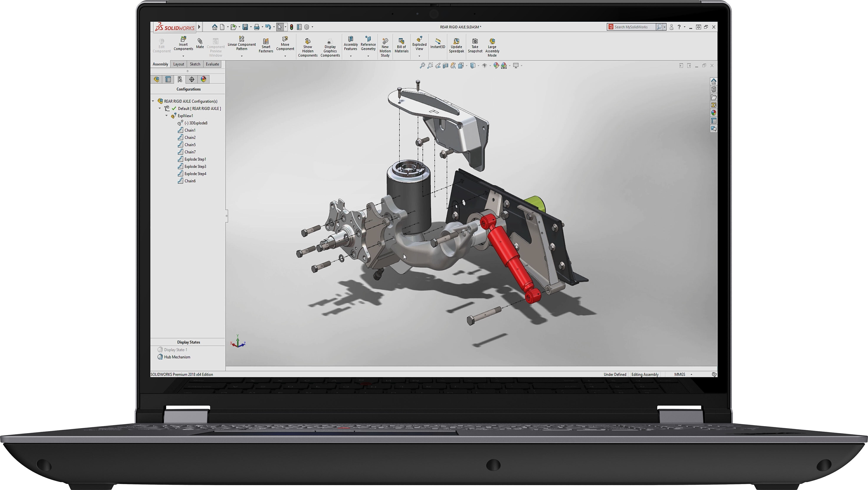The width and height of the screenshot is (868, 490).
Task: Click the Take Snapshot icon
Action: pos(475,41)
